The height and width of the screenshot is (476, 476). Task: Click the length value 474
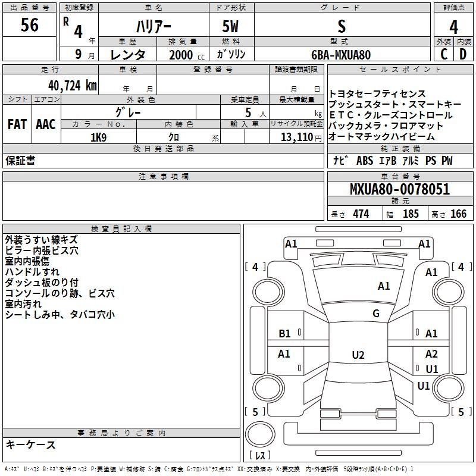[x=361, y=214]
